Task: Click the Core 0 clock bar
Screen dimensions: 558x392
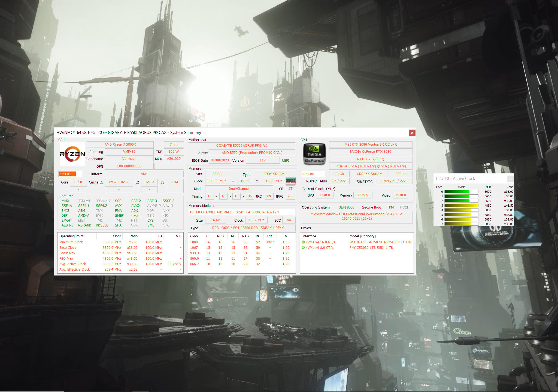Action: tap(461, 192)
